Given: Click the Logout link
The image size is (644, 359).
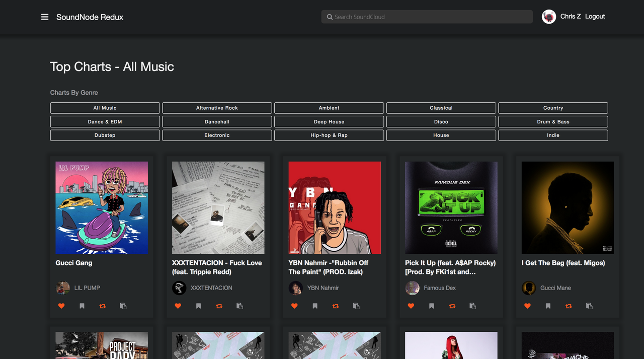Looking at the screenshot, I should click(x=595, y=17).
